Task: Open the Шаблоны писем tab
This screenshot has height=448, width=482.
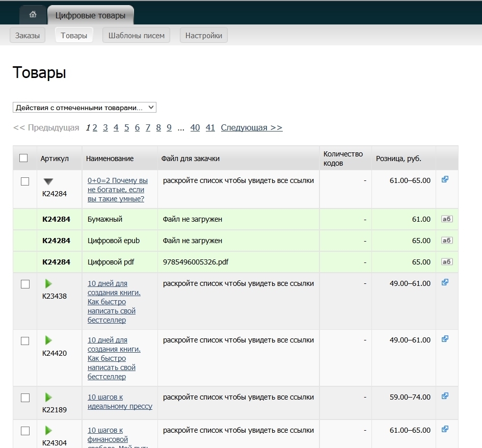Action: (136, 36)
